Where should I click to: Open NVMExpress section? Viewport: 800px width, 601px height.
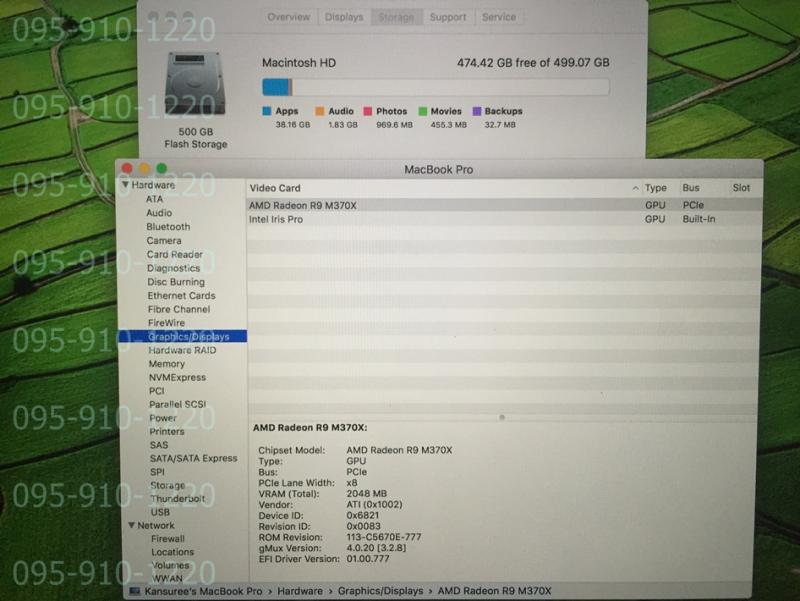177,378
